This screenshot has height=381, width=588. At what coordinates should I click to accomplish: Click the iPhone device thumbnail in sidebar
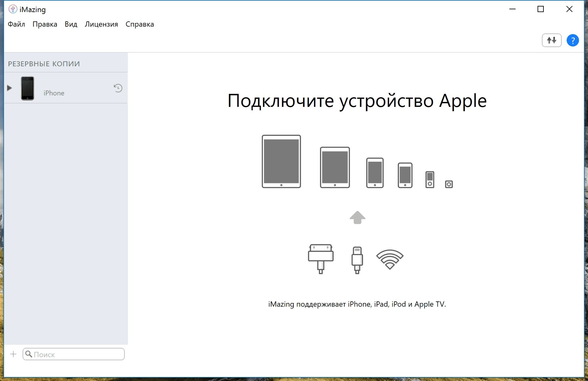click(x=28, y=88)
